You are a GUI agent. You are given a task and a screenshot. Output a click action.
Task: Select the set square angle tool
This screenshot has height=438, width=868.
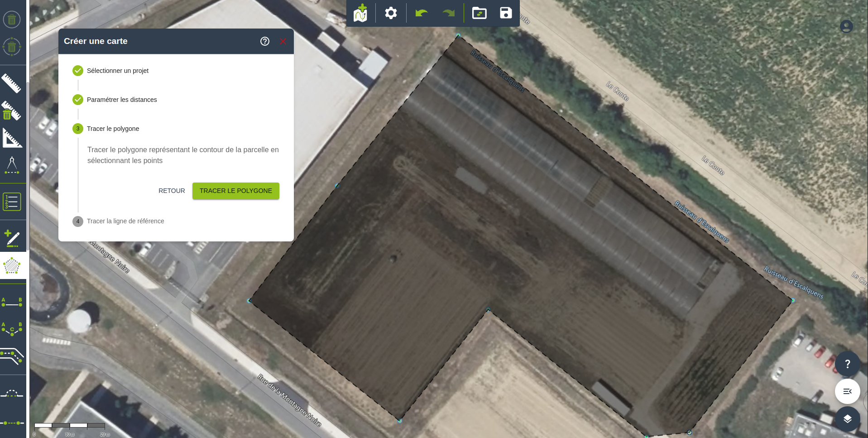tap(12, 138)
